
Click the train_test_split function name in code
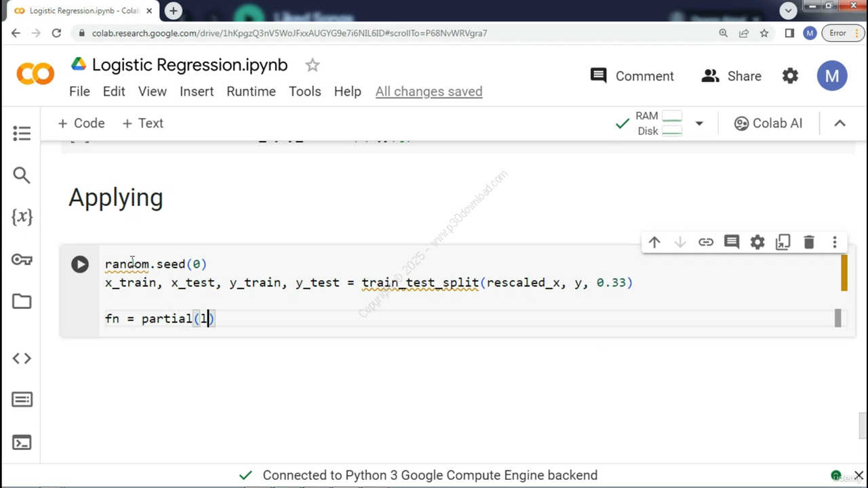click(x=420, y=283)
